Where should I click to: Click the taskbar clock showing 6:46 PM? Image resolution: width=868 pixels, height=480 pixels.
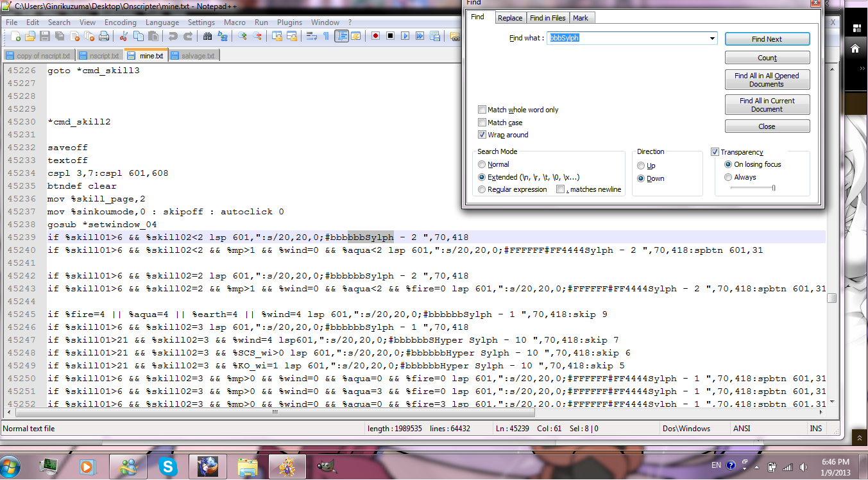pos(834,467)
